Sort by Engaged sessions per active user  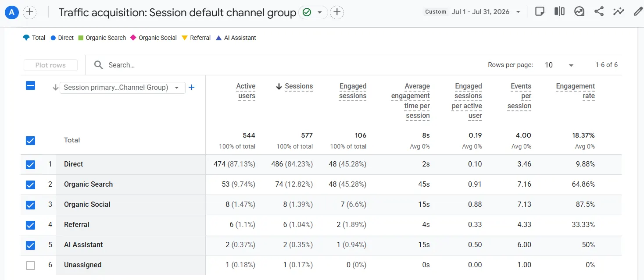467,101
